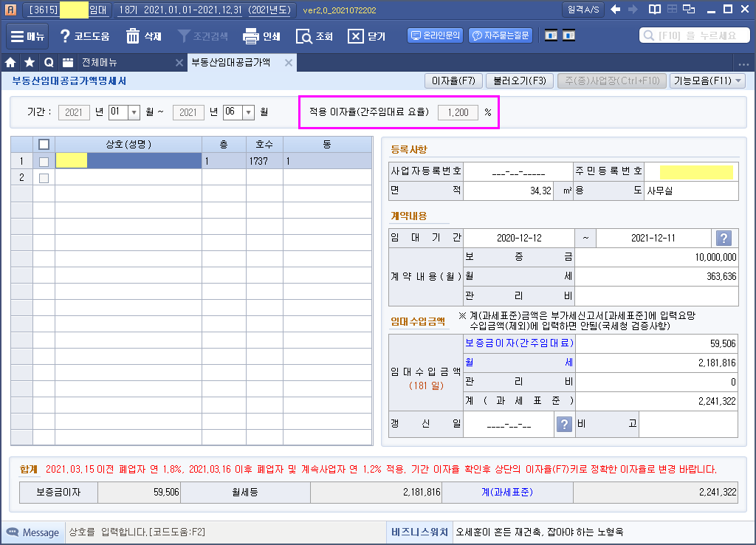Click the 보증금이자(간주임대료) link label
The height and width of the screenshot is (545, 756).
click(x=519, y=343)
